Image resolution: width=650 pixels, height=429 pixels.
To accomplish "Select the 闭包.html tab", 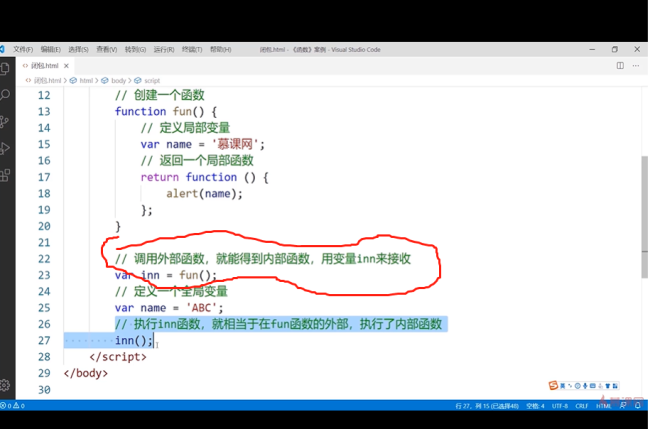I will pos(45,65).
